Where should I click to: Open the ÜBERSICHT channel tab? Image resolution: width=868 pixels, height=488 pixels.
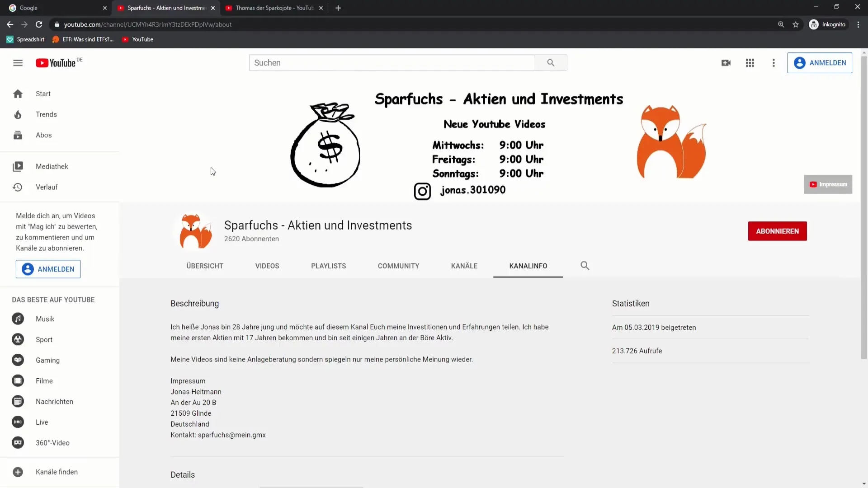point(205,266)
